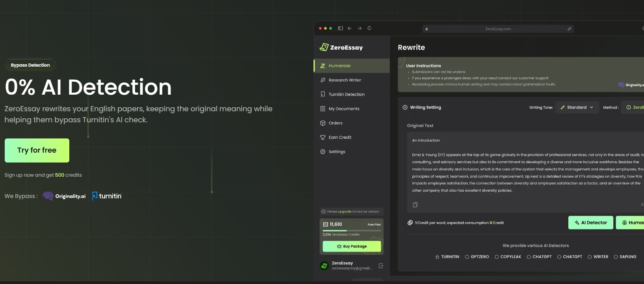The width and height of the screenshot is (644, 284).
Task: Open the Standard writing tone dropdown
Action: pos(577,107)
